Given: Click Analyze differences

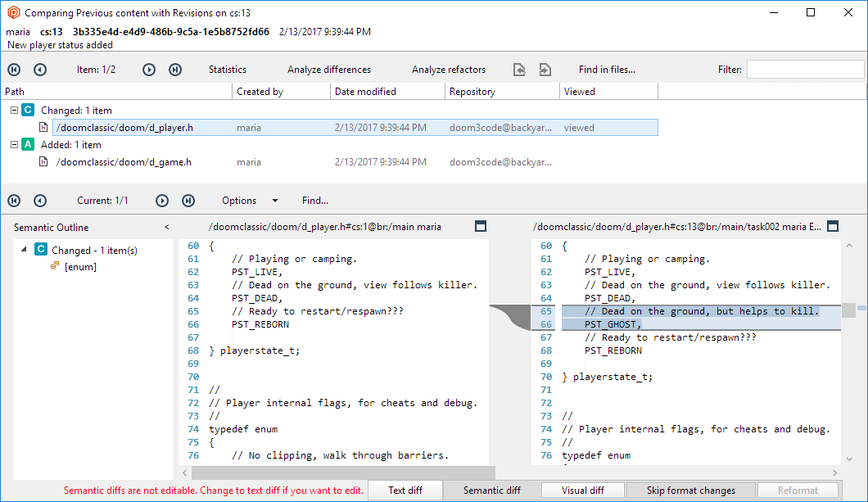Looking at the screenshot, I should [329, 70].
